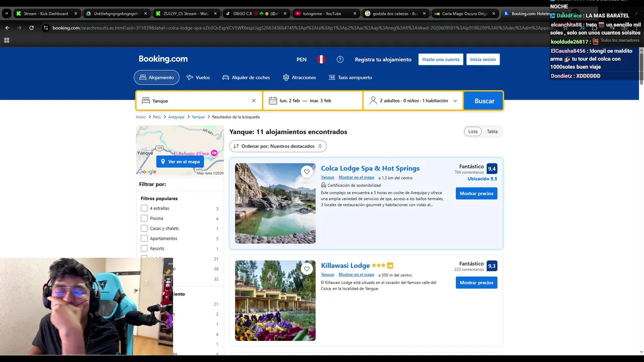This screenshot has width=644, height=362.
Task: Select the Vuelos tab
Action: [198, 77]
